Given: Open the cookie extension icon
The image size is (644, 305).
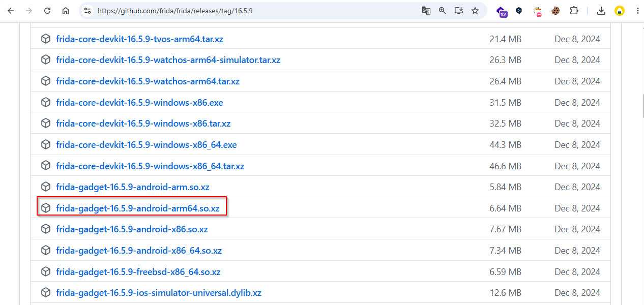Looking at the screenshot, I should (555, 11).
